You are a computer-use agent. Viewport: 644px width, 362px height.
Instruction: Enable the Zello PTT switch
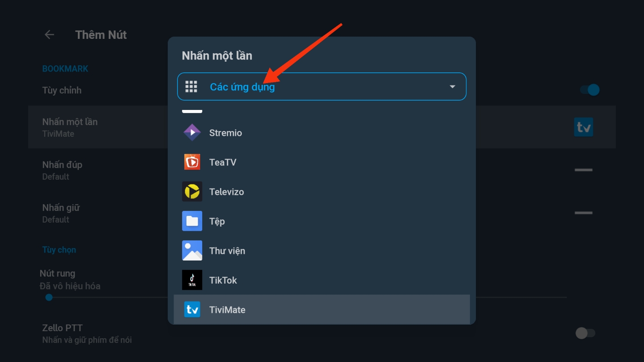[585, 333]
